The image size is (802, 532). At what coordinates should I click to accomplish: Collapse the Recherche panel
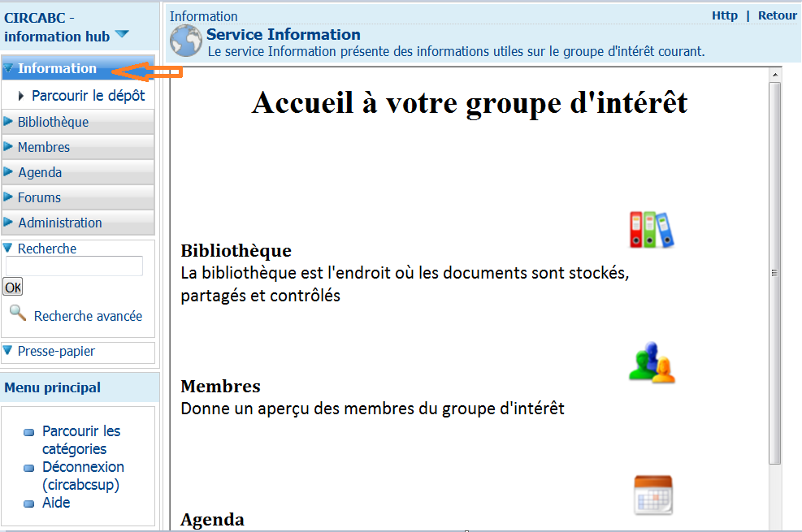[8, 249]
